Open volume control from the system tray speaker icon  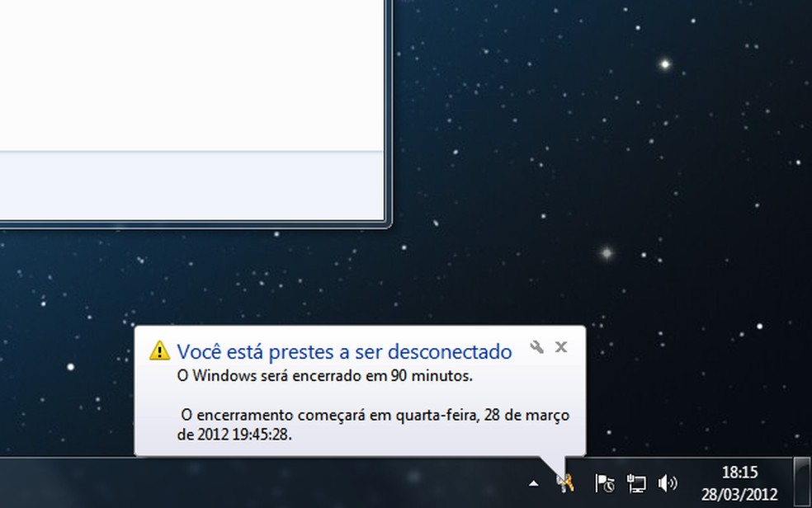click(x=665, y=482)
